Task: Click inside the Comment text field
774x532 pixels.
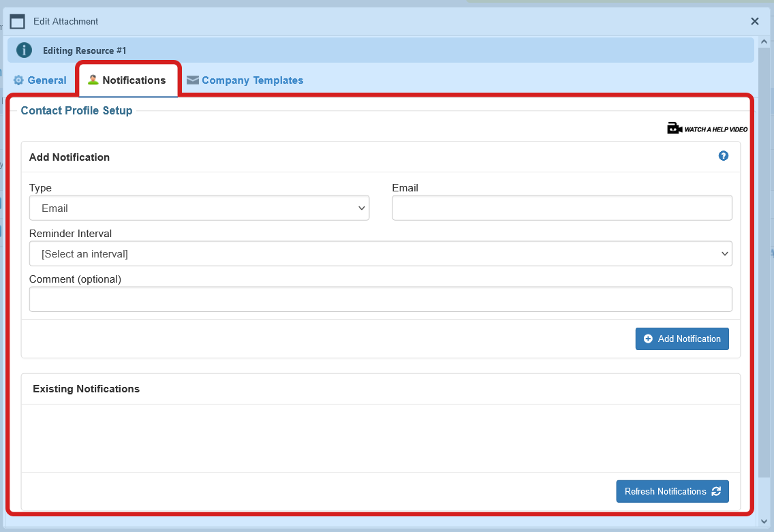Action: (x=380, y=299)
